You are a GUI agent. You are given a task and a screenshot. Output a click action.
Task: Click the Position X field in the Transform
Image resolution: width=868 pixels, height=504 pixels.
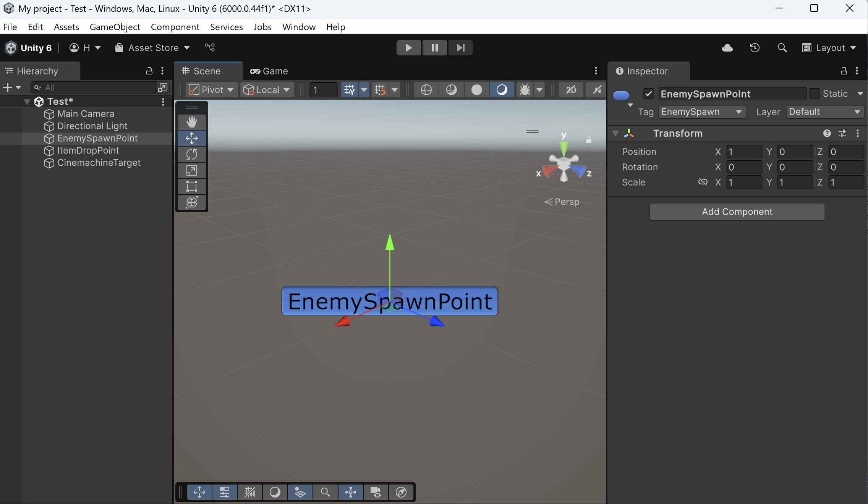click(x=744, y=152)
